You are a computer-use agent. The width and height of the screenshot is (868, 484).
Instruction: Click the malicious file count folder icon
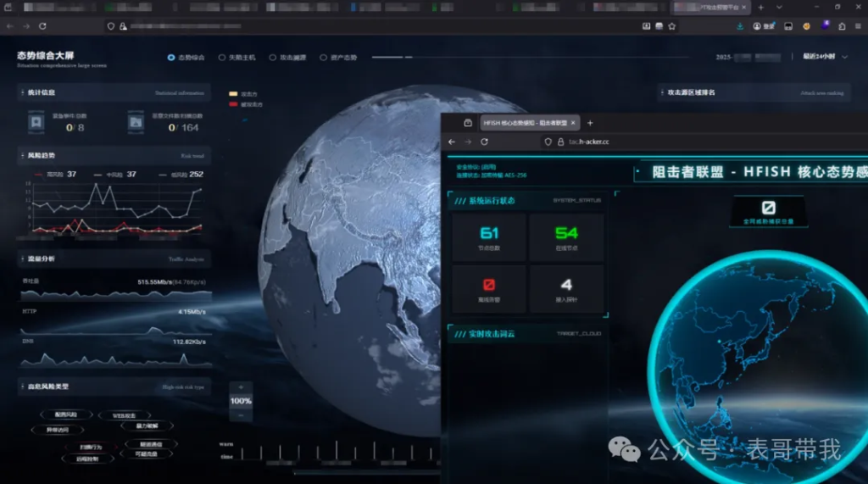click(x=136, y=122)
